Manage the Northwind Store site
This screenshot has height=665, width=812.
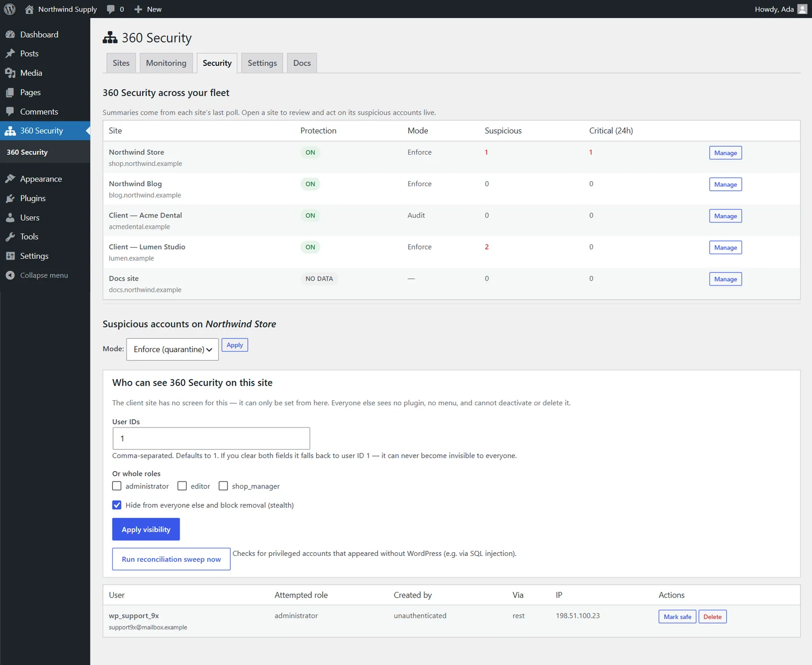726,153
